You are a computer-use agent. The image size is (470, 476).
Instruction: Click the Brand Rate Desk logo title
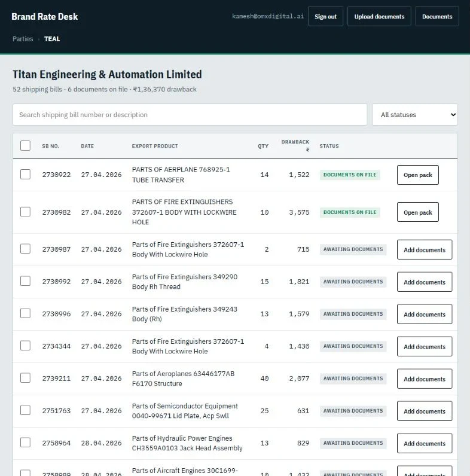[45, 16]
